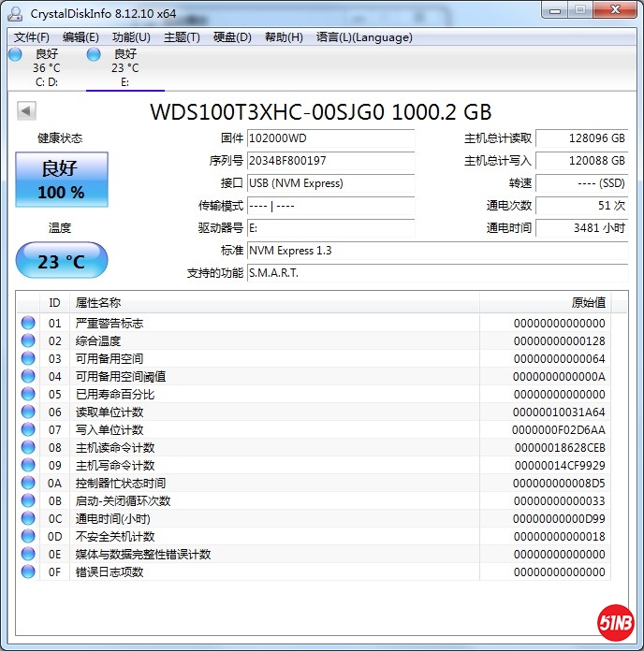644x651 pixels.
Task: Click status dot for row 09 主机写命令计数
Action: [28, 465]
